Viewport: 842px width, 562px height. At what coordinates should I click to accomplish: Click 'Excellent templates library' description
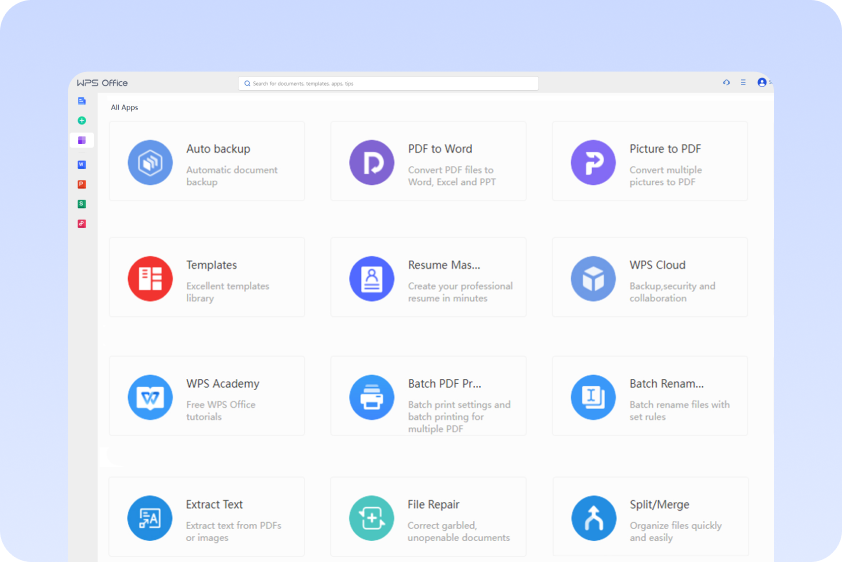[228, 292]
